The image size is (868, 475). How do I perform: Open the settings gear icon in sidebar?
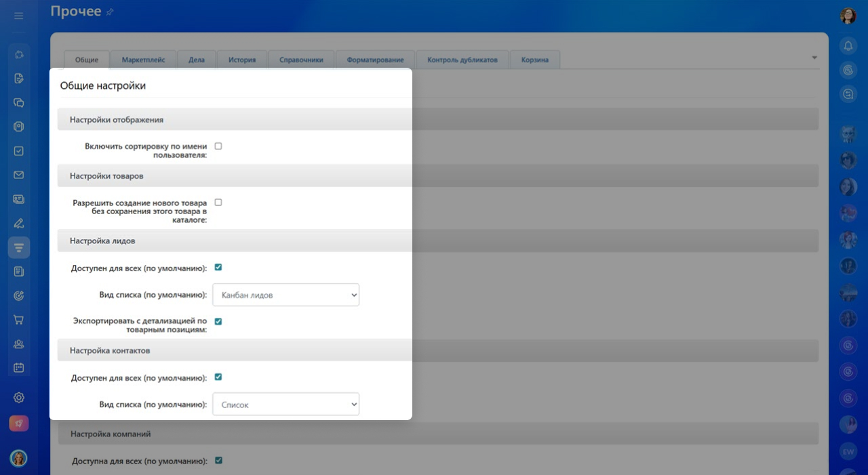coord(19,398)
